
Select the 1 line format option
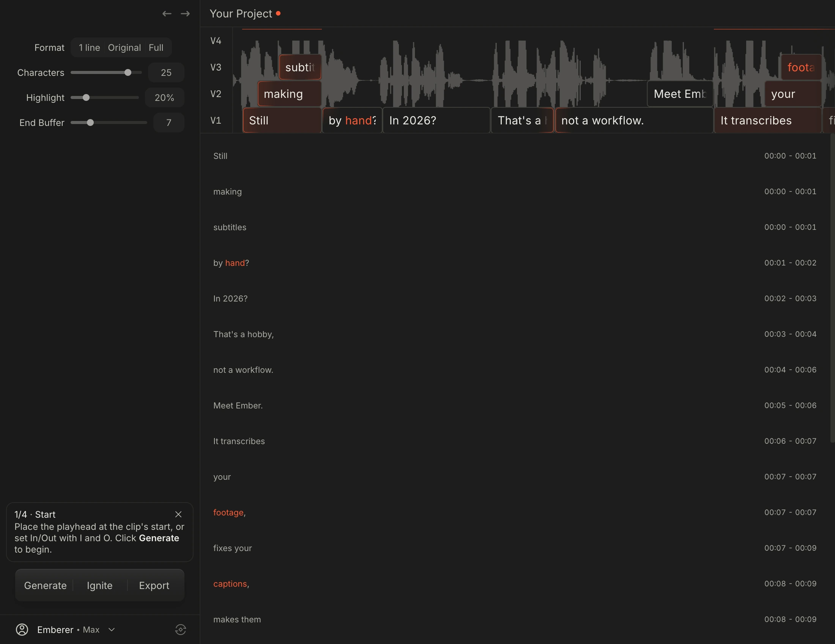point(90,48)
